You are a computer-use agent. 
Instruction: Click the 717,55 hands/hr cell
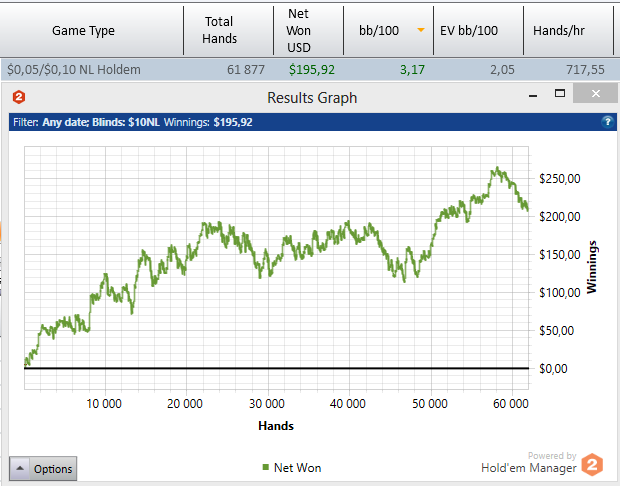click(x=585, y=70)
